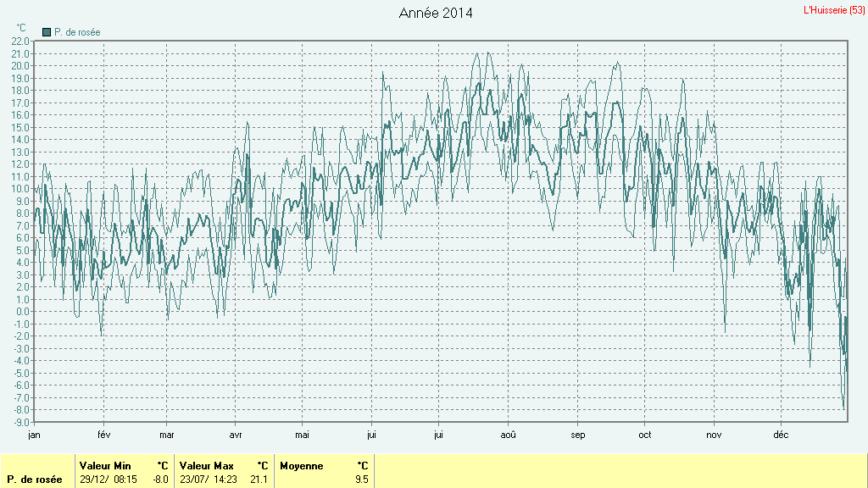868x488 pixels.
Task: Click the 'Valeur Min' column header
Action: tap(105, 466)
